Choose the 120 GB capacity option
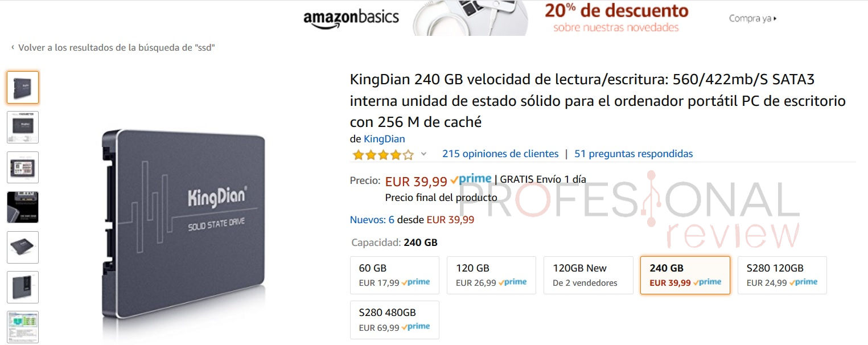Viewport: 868px width, 345px height. [491, 275]
